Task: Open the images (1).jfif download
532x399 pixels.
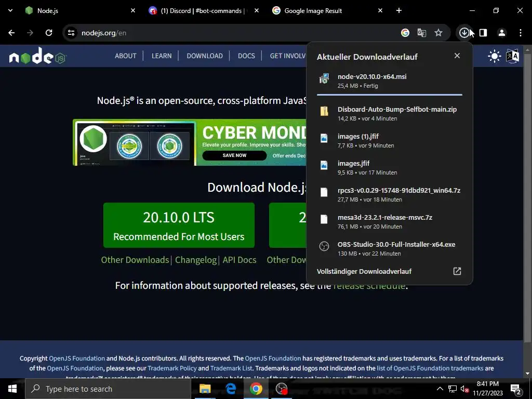Action: tap(390, 140)
